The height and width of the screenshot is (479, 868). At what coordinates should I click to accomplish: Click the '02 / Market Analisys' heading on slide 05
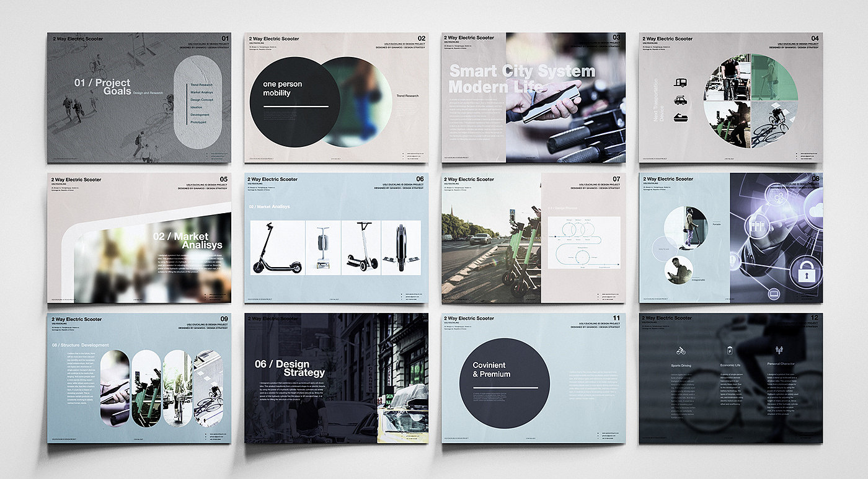tap(188, 240)
